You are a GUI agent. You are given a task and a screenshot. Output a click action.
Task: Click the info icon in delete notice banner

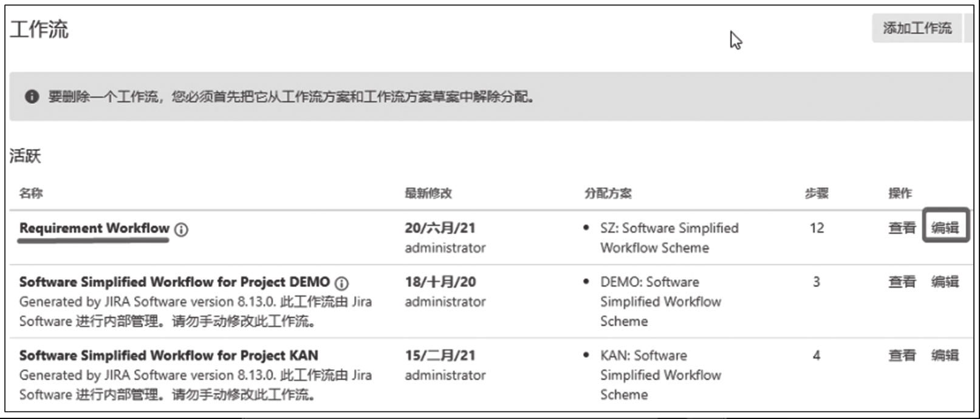click(x=32, y=97)
